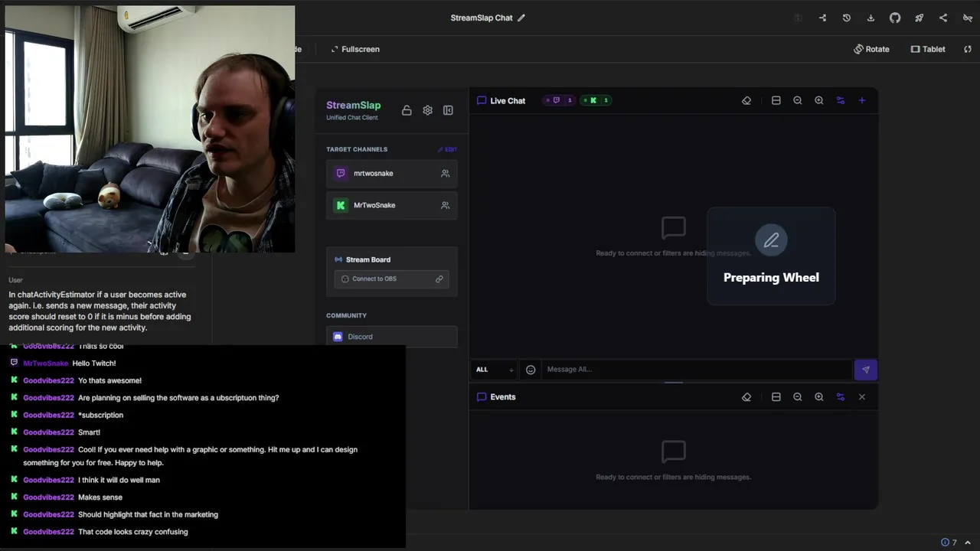
Task: Open Events filter sliders icon
Action: point(841,396)
